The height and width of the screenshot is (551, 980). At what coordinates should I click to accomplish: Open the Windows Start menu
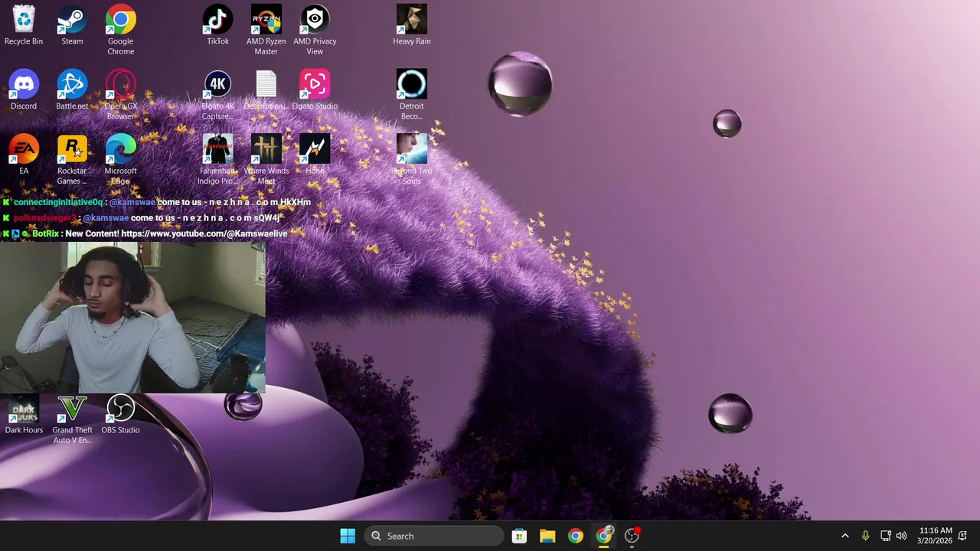tap(348, 536)
